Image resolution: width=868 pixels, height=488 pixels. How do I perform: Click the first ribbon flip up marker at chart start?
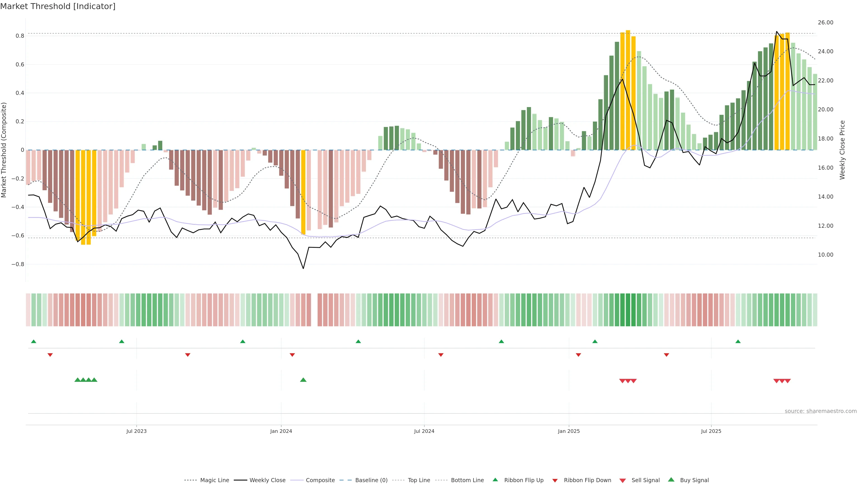(33, 342)
